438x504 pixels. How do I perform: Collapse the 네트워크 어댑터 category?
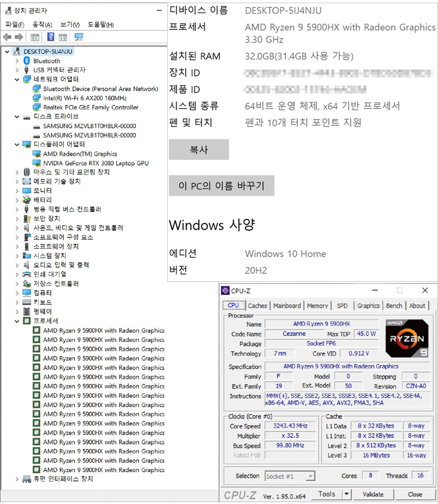click(17, 79)
